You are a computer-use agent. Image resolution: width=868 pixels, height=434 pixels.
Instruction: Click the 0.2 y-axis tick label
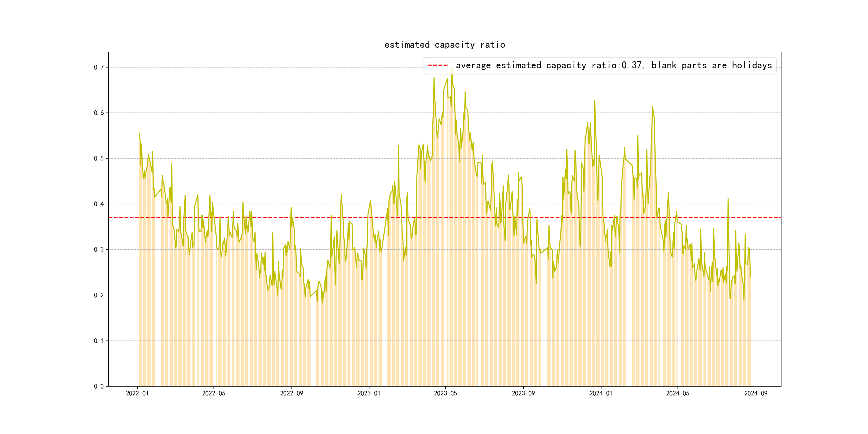point(99,295)
